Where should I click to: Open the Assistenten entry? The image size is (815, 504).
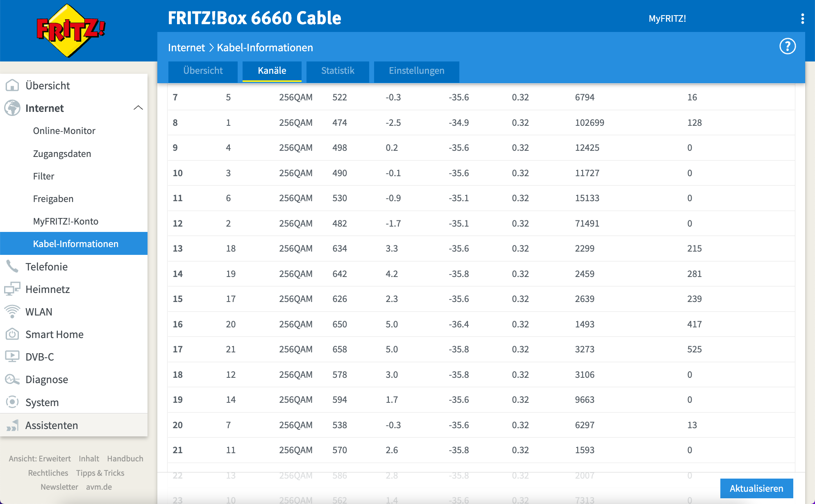click(x=74, y=425)
